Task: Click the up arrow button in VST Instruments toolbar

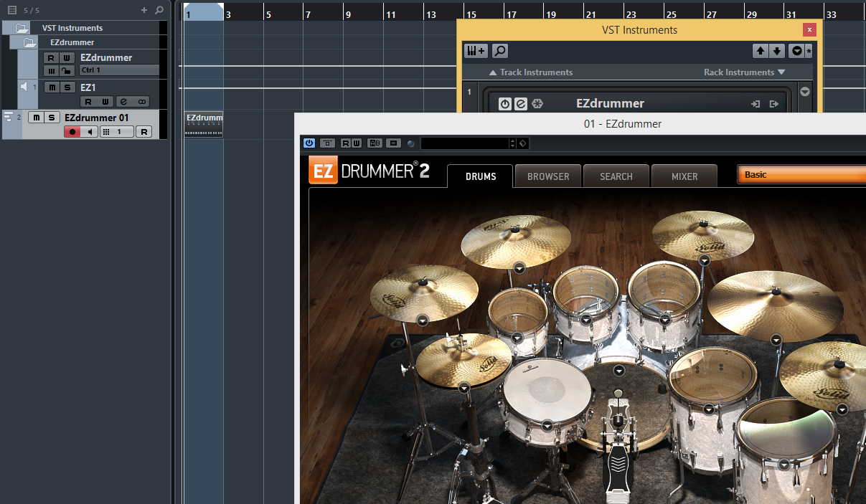Action: [760, 51]
